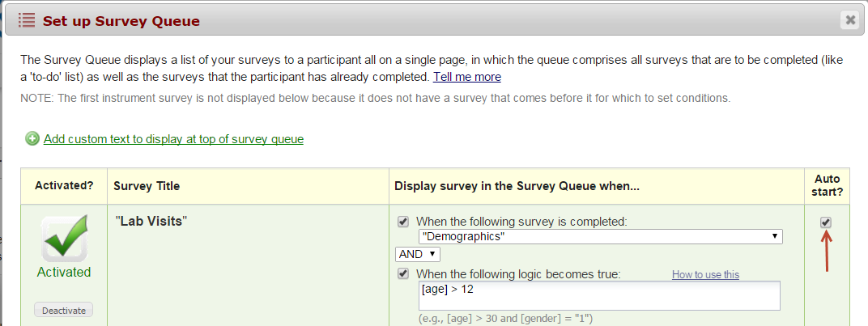Viewport: 868px width, 326px height.
Task: Click the 'Auto start?' column header
Action: 827,186
